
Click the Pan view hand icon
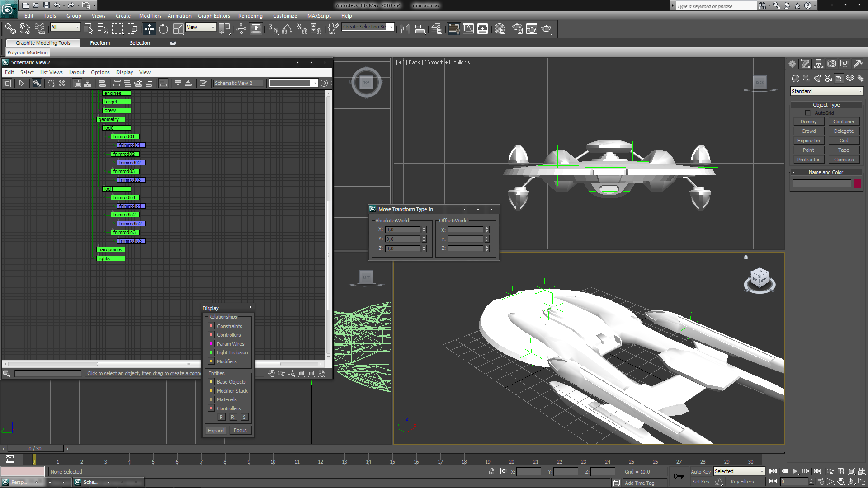click(x=841, y=482)
